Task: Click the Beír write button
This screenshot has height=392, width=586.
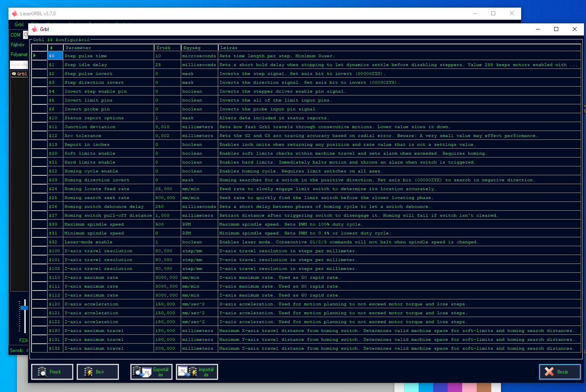Action: 98,372
